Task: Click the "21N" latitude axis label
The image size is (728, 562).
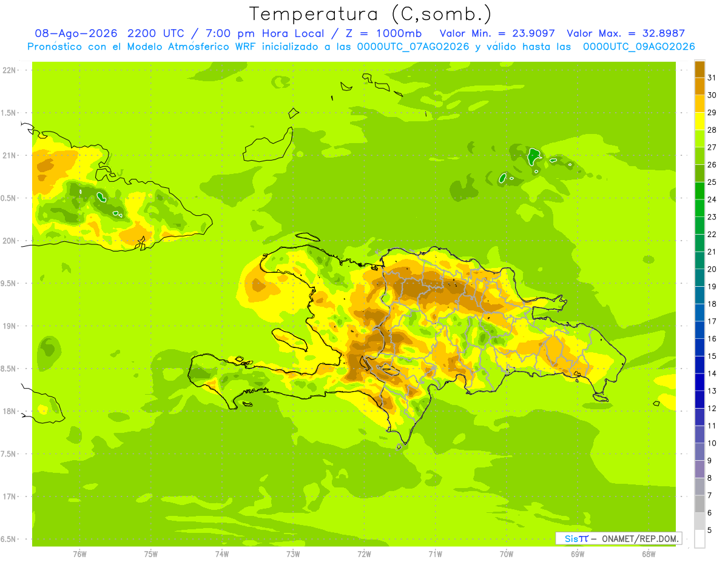Action: tap(9, 156)
